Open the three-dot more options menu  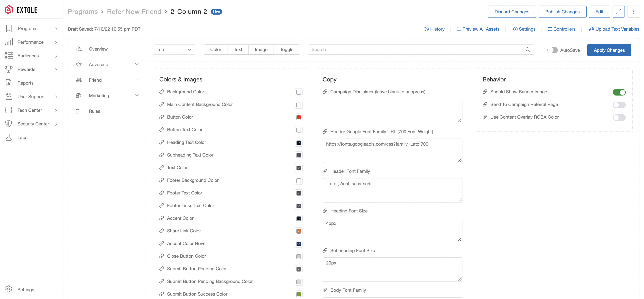pyautogui.click(x=633, y=12)
